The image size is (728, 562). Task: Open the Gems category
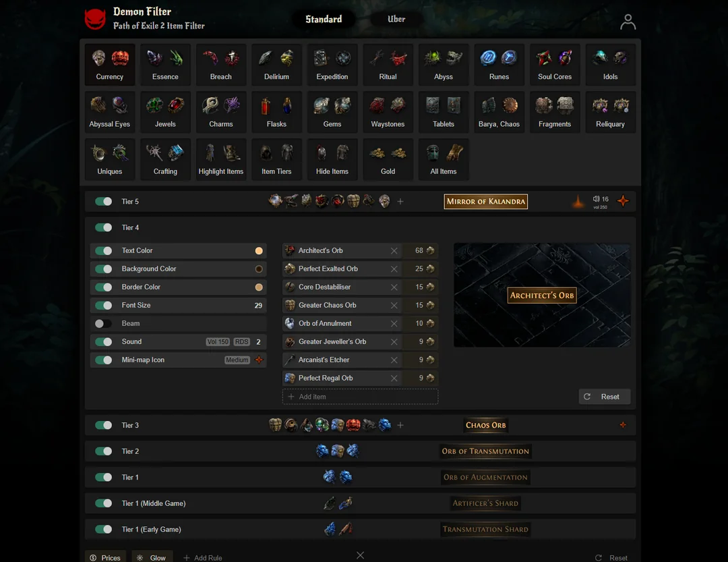coord(332,112)
